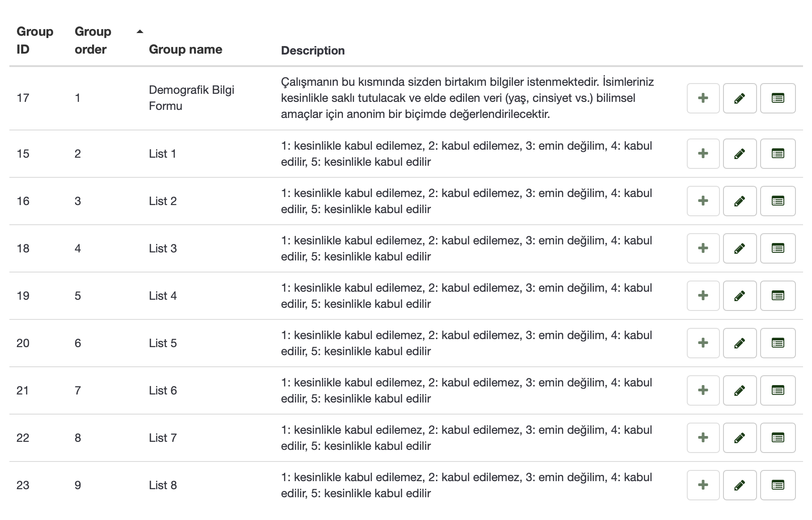Sort by the Description column header
This screenshot has height=520, width=812.
(313, 50)
